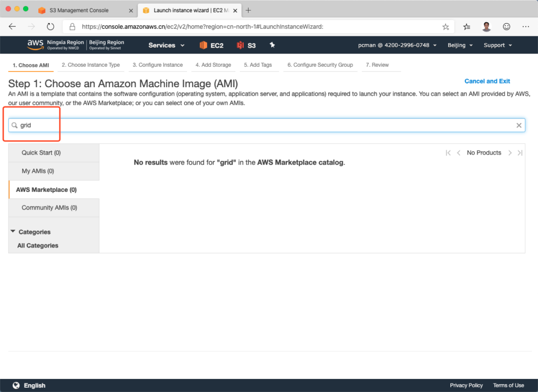Click the Cancel and Exit link
The image size is (538, 392).
487,81
